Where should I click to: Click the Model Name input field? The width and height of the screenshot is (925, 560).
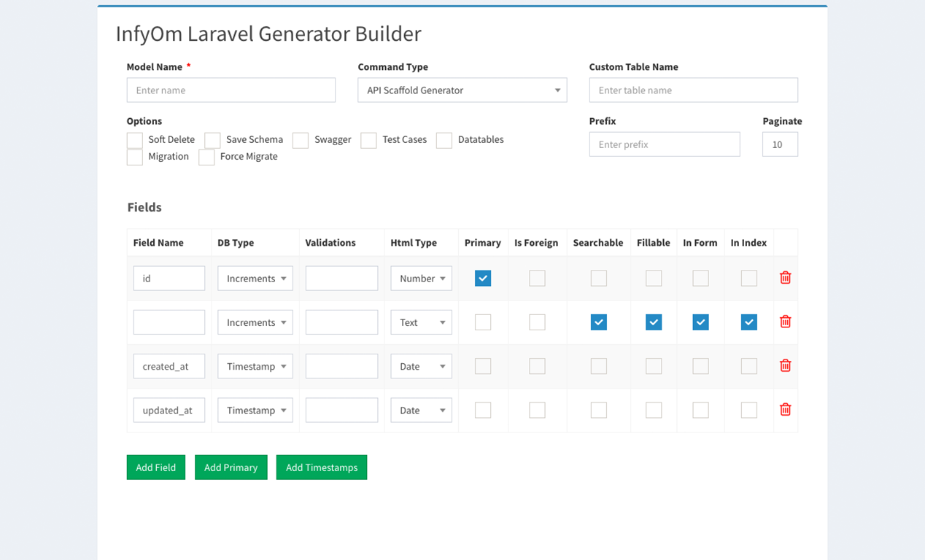[231, 90]
